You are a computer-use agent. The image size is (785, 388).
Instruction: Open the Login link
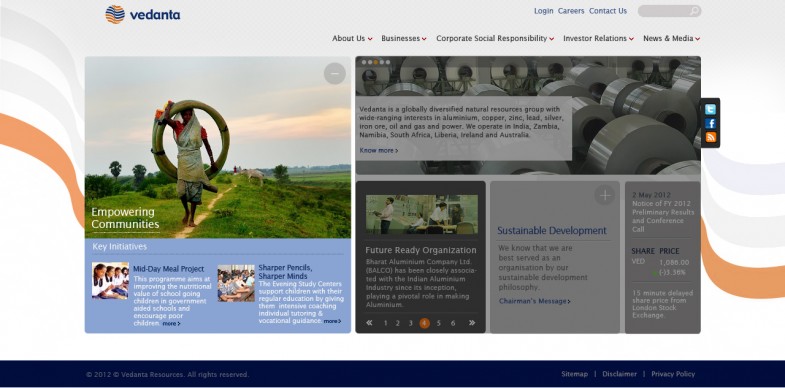pyautogui.click(x=543, y=11)
